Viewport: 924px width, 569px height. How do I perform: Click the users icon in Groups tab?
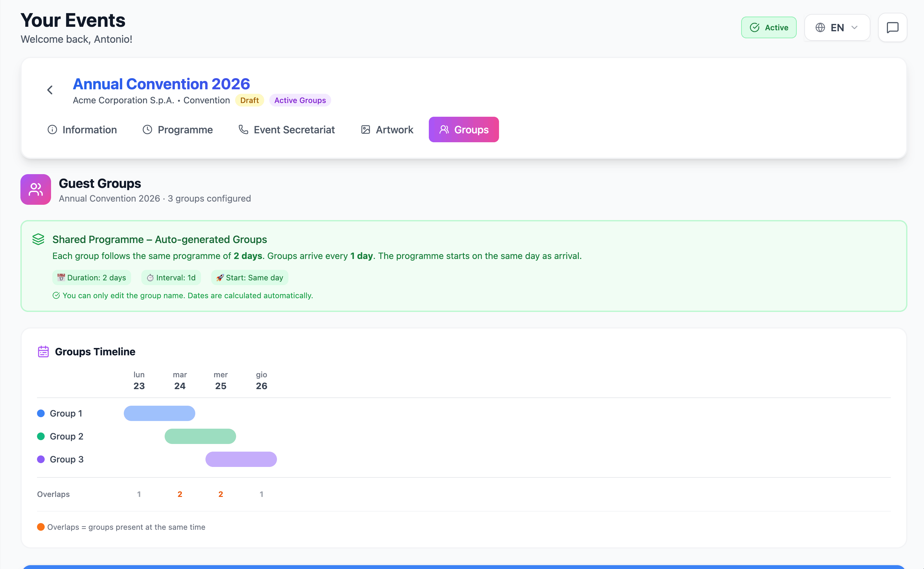[444, 130]
